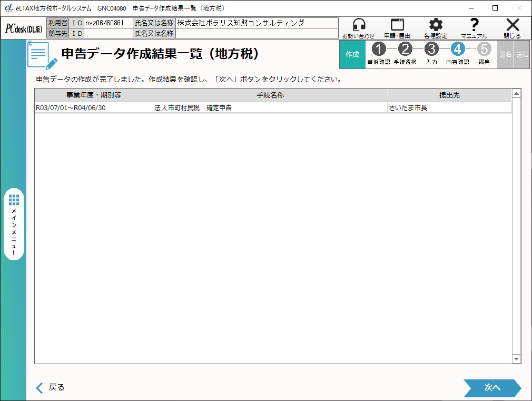Click the 株式会社ポラリス知財コンサルティング name field
The width and height of the screenshot is (532, 401).
[x=257, y=23]
